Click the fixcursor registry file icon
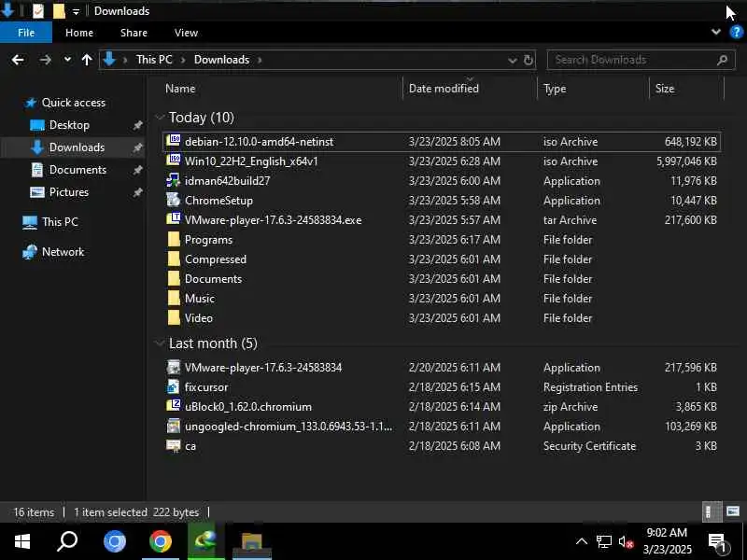The image size is (747, 560). [x=174, y=386]
